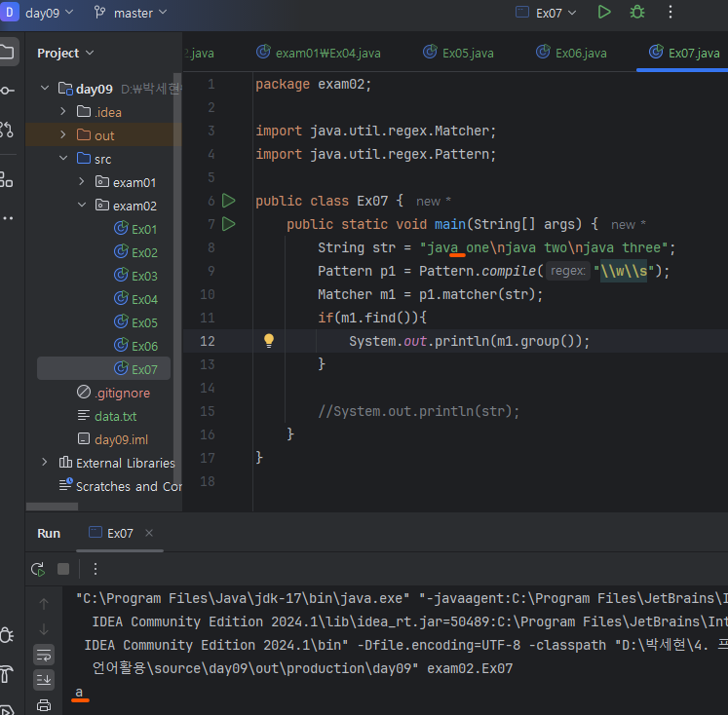Viewport: 728px width, 715px height.
Task: Close the Ex07 run tab
Action: coord(149,533)
